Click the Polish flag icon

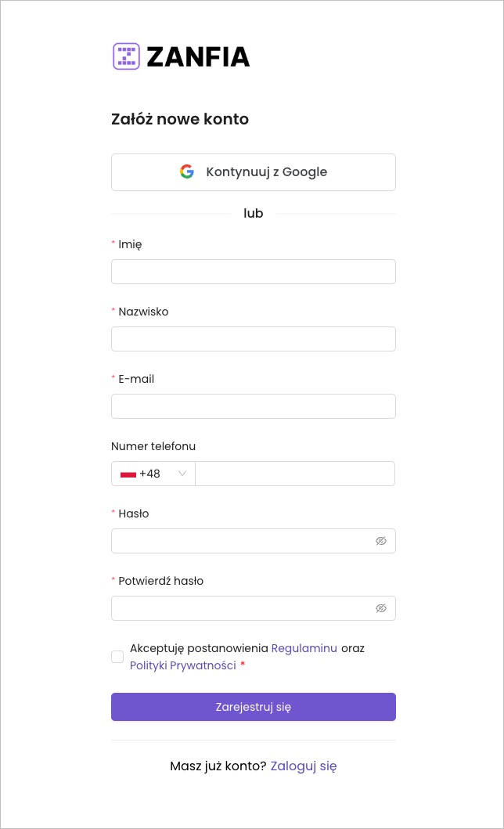click(x=128, y=474)
